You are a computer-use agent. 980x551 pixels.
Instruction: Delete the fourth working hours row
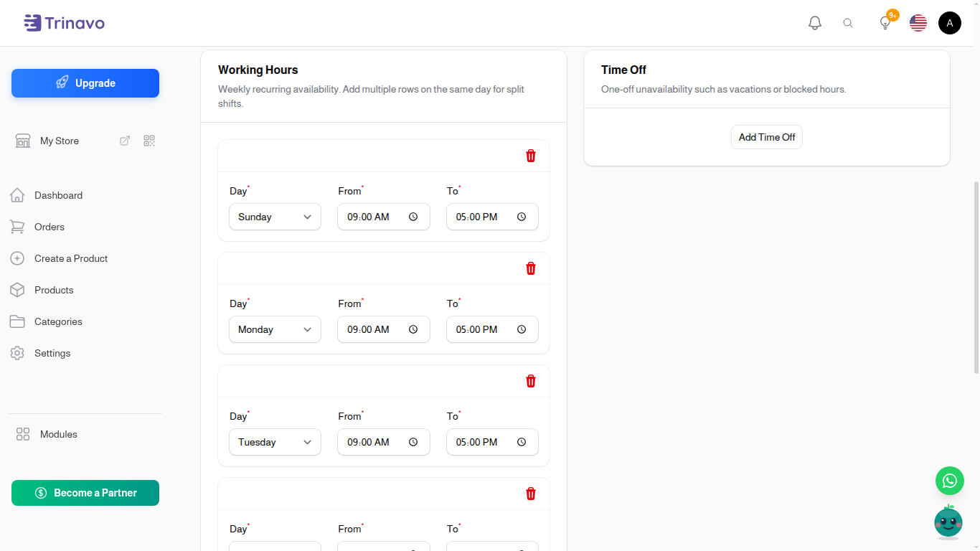click(531, 494)
